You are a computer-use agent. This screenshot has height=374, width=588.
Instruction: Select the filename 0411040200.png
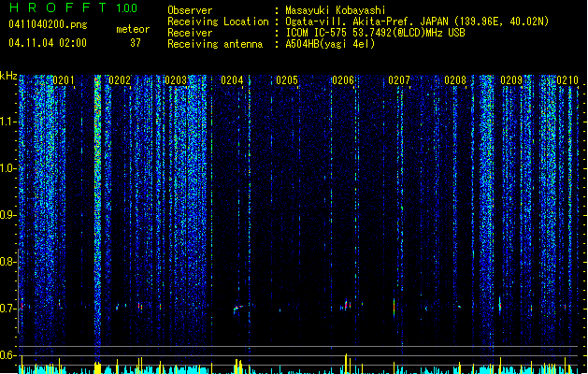tap(48, 24)
